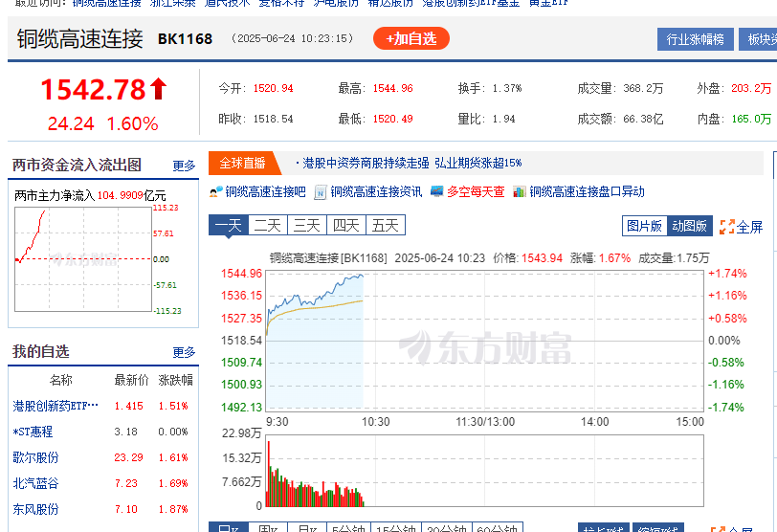The height and width of the screenshot is (532, 777).
Task: Click the 量比 1.94 value
Action: [x=503, y=119]
